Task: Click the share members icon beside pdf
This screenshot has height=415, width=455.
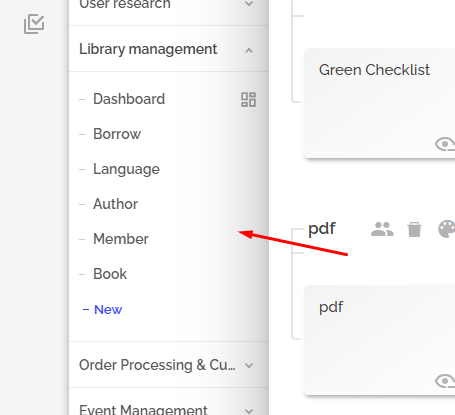Action: point(382,229)
